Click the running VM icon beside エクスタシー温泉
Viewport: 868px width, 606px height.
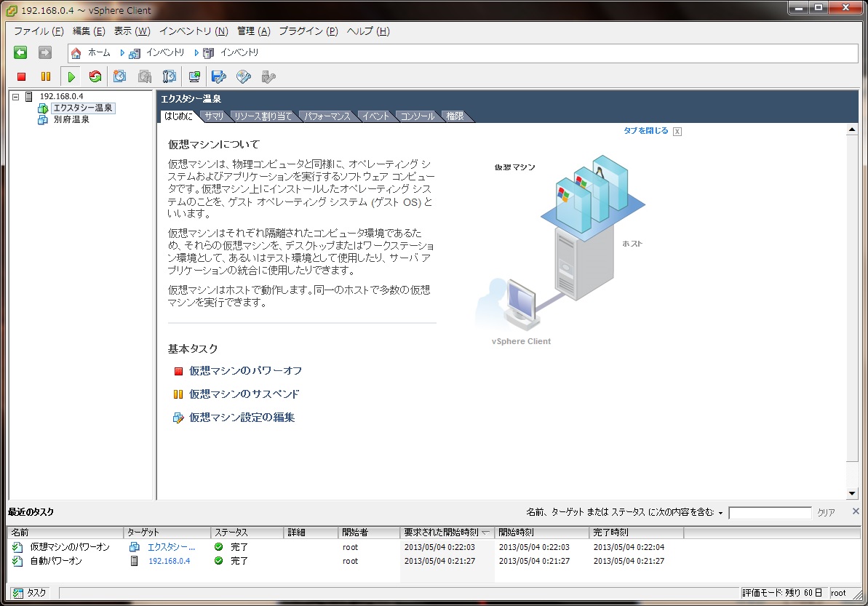tap(43, 108)
